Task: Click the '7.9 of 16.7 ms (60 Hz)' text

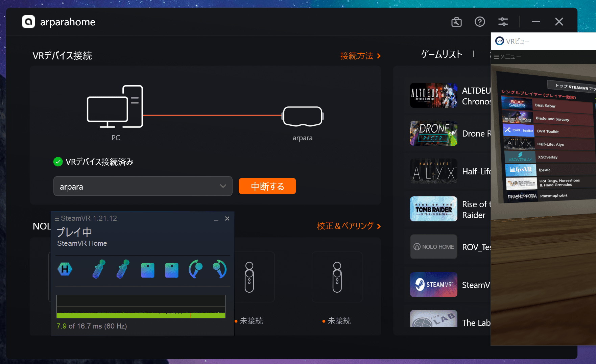Action: [x=92, y=326]
